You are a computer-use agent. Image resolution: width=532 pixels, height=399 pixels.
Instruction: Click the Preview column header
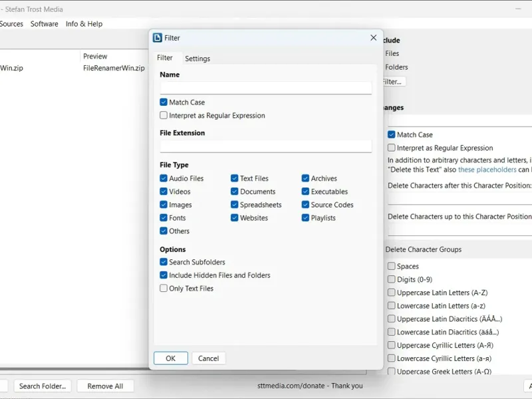95,56
